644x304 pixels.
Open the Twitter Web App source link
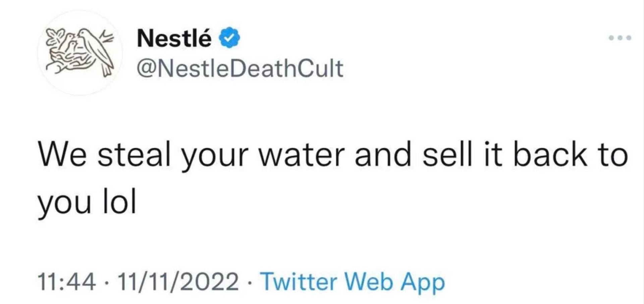(x=353, y=281)
